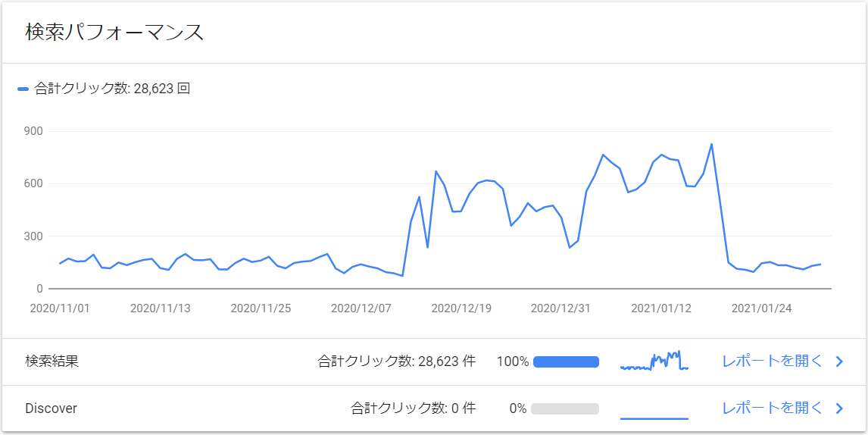Image resolution: width=868 pixels, height=435 pixels.
Task: Click the 2020/11/01 date axis label
Action: [x=60, y=308]
